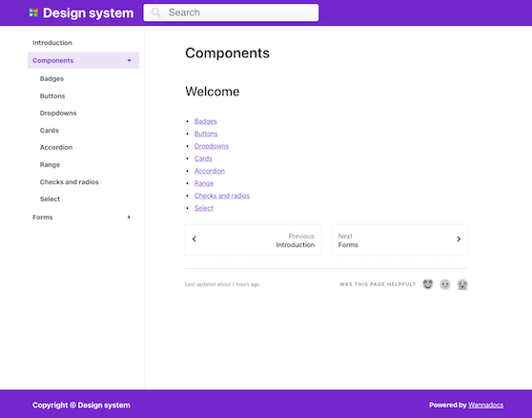Focus the Search input field

pyautogui.click(x=231, y=12)
